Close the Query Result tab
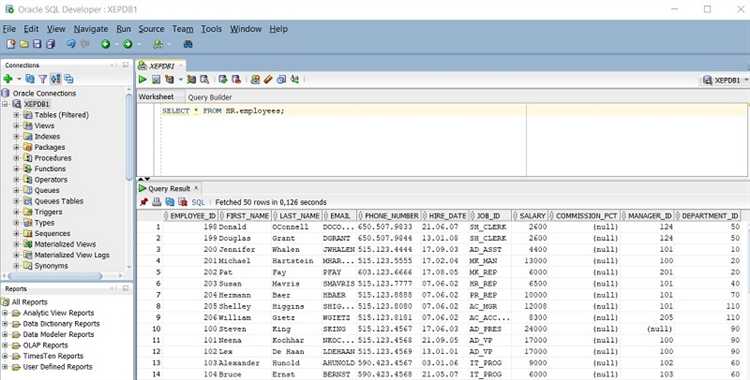Screen dimensions: 750x380 [x=196, y=188]
